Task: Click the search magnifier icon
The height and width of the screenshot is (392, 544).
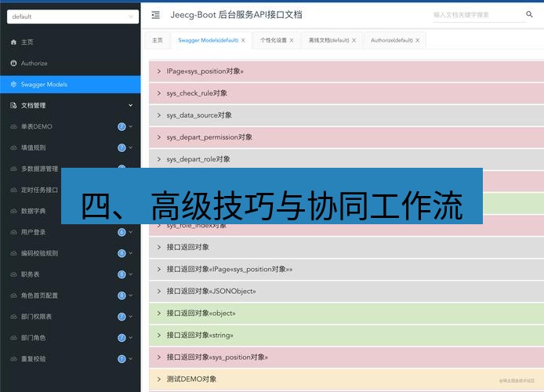Action: 529,14
